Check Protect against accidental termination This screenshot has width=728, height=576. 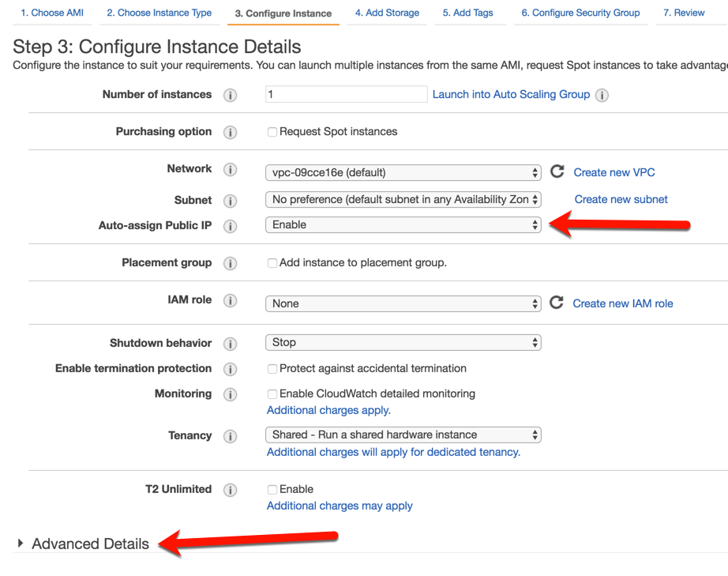tap(272, 369)
